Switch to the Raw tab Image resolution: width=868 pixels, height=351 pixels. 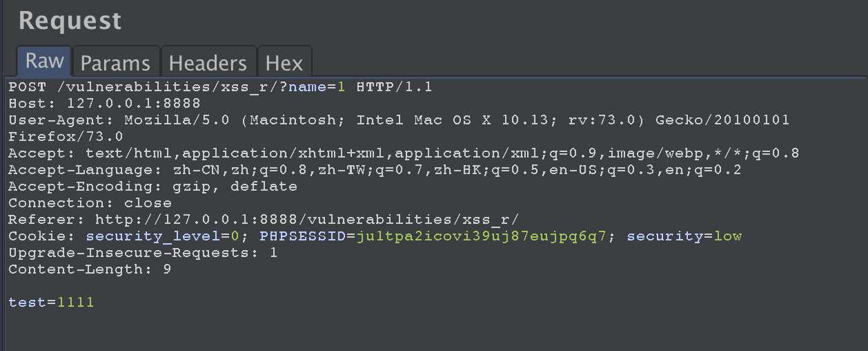(45, 61)
